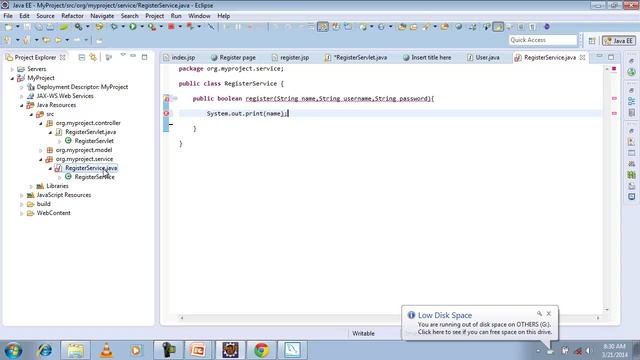Image resolution: width=640 pixels, height=360 pixels.
Task: Collapse the MyProject tree node
Action: tap(12, 78)
